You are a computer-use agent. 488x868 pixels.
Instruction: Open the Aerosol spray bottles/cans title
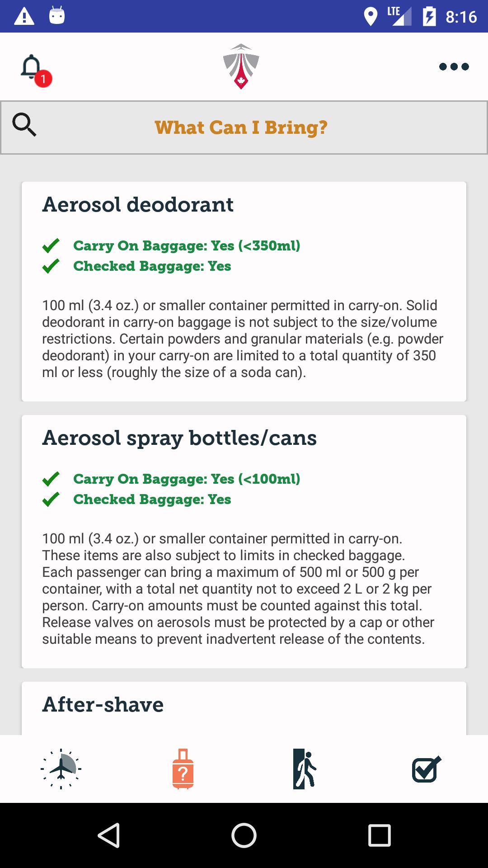[179, 438]
